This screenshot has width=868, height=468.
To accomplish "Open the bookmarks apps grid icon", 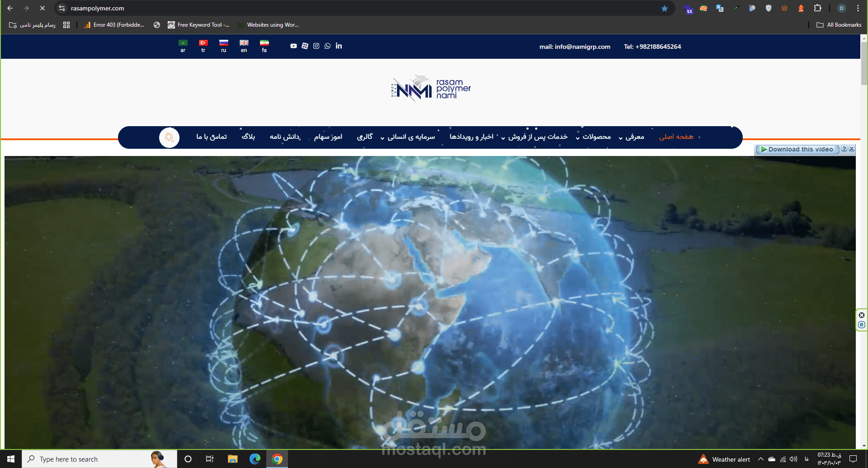I will pos(66,25).
